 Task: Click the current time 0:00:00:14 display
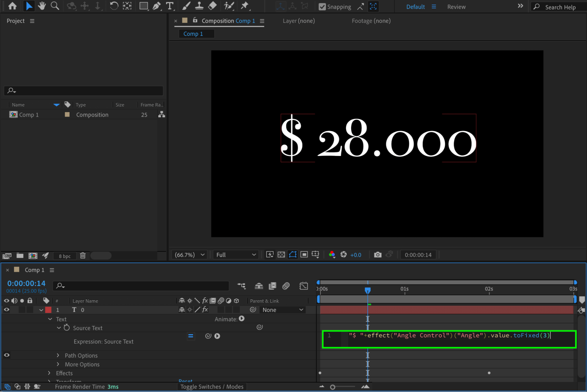pyautogui.click(x=26, y=283)
